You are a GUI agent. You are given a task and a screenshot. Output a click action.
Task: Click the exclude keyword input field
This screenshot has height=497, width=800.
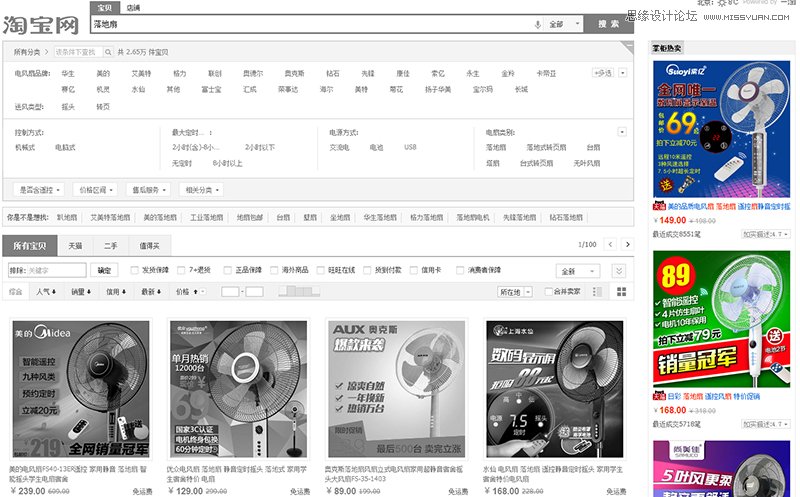(47, 270)
